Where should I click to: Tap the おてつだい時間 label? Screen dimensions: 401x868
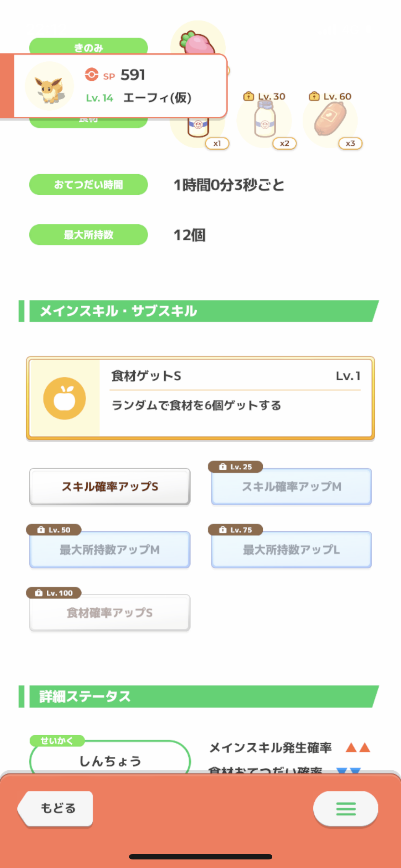click(x=88, y=185)
